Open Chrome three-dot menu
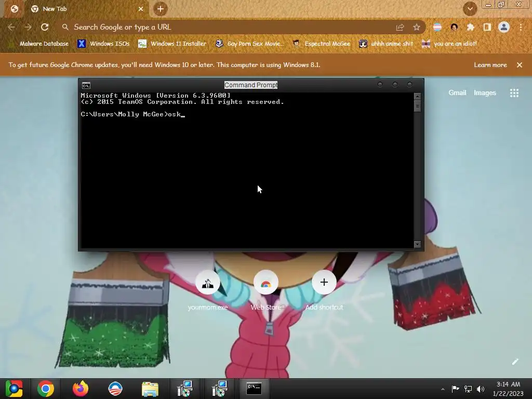 521,27
